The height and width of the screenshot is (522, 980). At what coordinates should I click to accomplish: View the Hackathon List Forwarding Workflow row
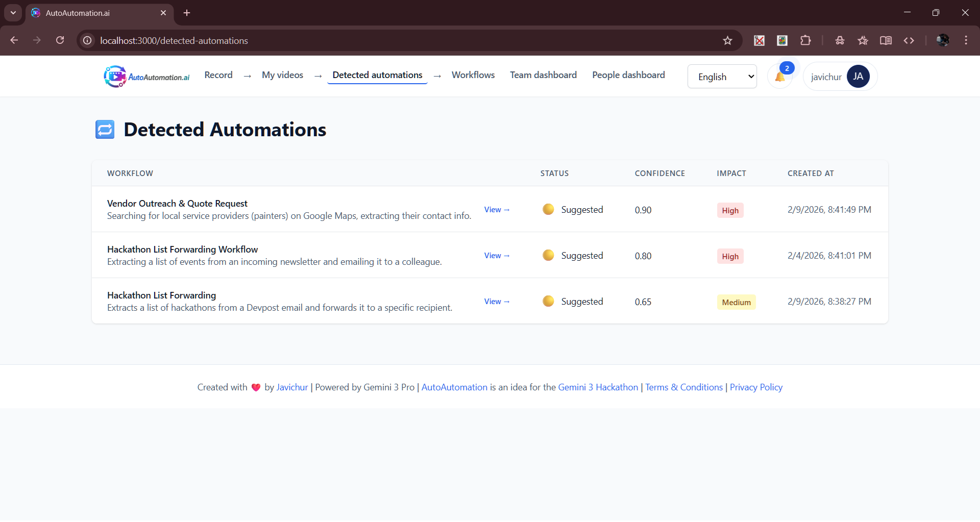497,256
